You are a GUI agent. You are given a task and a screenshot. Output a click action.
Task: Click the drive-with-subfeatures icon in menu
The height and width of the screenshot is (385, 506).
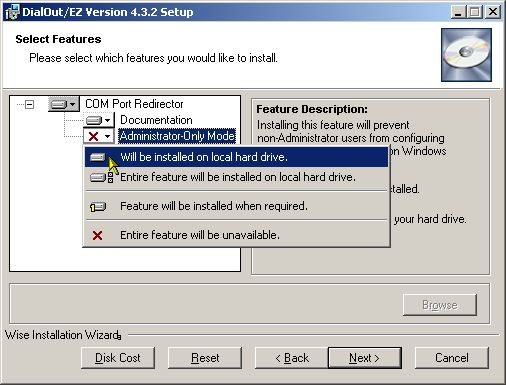coord(102,177)
